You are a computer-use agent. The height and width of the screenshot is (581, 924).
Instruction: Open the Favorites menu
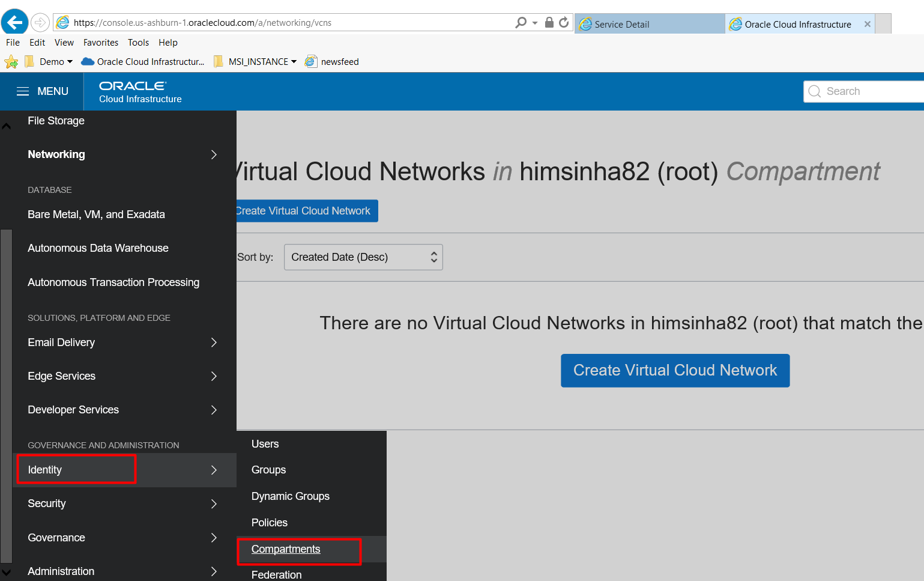(x=101, y=43)
